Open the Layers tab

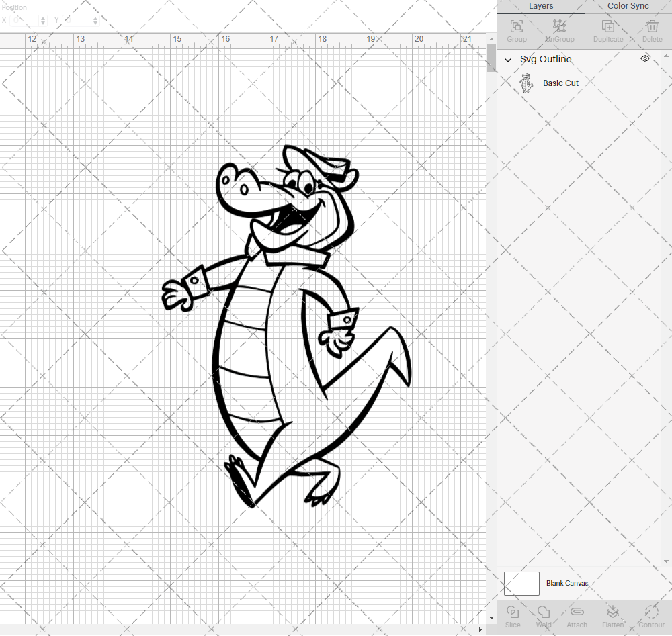541,6
